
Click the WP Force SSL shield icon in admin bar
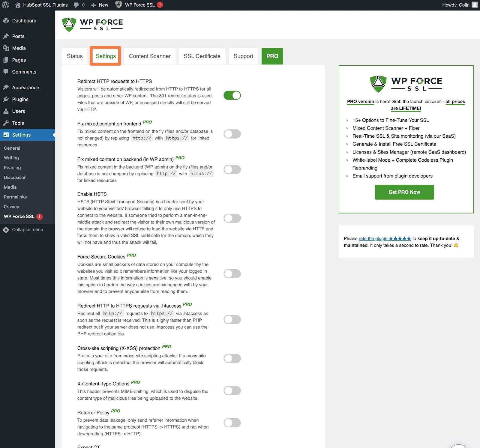[x=119, y=4]
